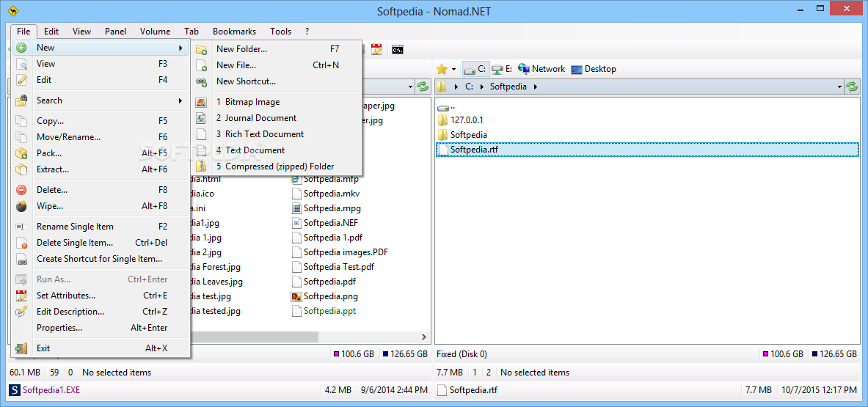Click the Exit door icon in File menu
The width and height of the screenshot is (868, 407).
pos(21,348)
